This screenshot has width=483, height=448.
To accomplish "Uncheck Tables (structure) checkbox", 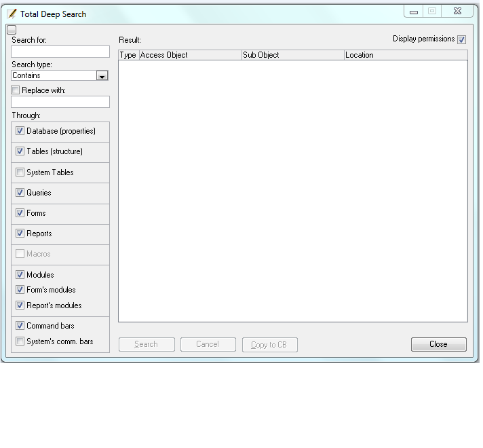I will [x=20, y=151].
